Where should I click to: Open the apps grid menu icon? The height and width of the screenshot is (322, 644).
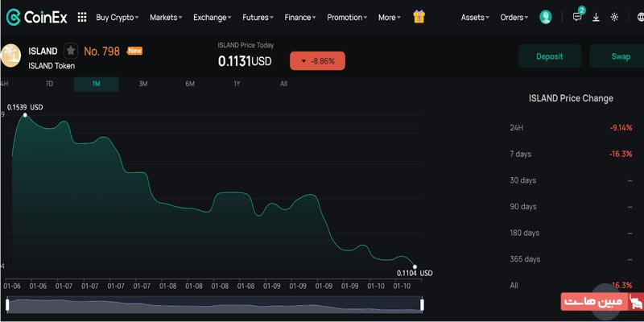point(82,17)
